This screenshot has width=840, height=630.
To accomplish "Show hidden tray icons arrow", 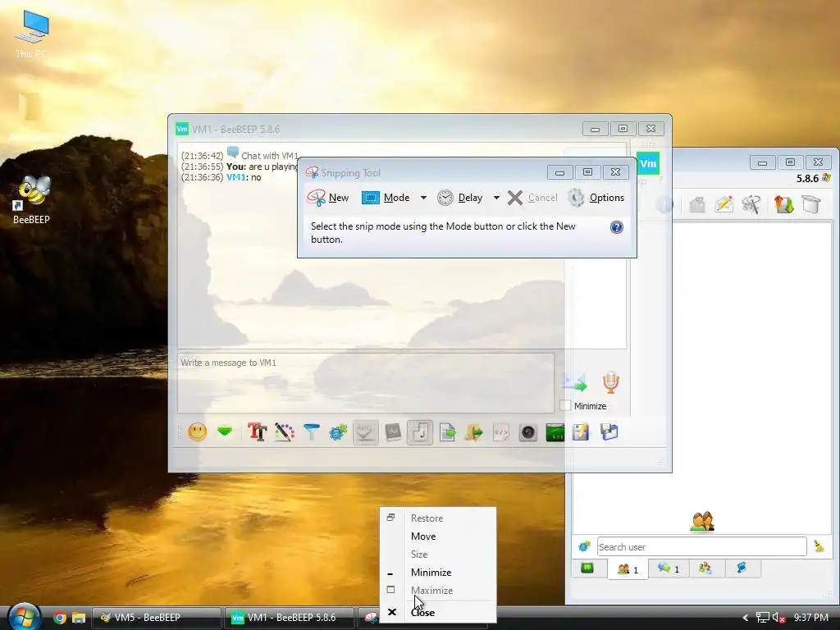I will point(745,618).
